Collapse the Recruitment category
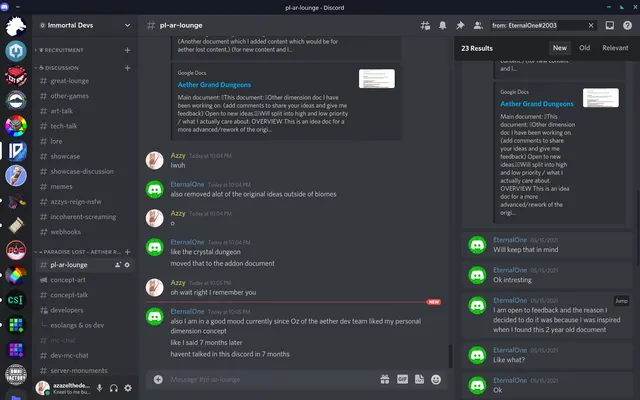The height and width of the screenshot is (400, 640). click(61, 50)
